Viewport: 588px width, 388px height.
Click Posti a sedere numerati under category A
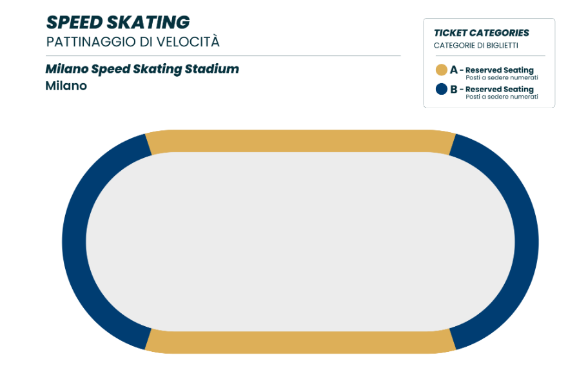[502, 78]
